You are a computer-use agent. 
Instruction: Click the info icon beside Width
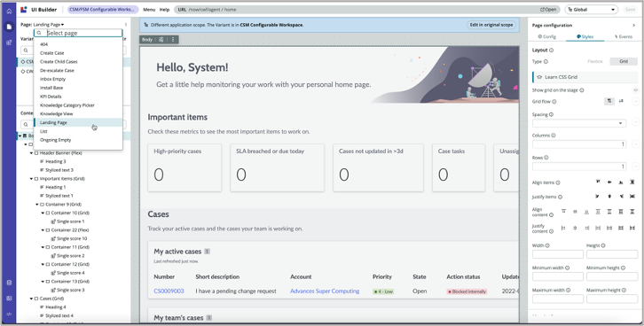coord(547,245)
